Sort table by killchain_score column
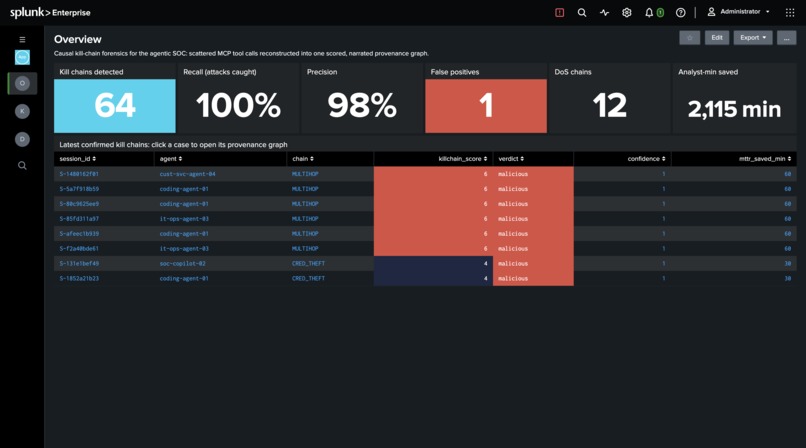The width and height of the screenshot is (806, 448). tap(463, 159)
